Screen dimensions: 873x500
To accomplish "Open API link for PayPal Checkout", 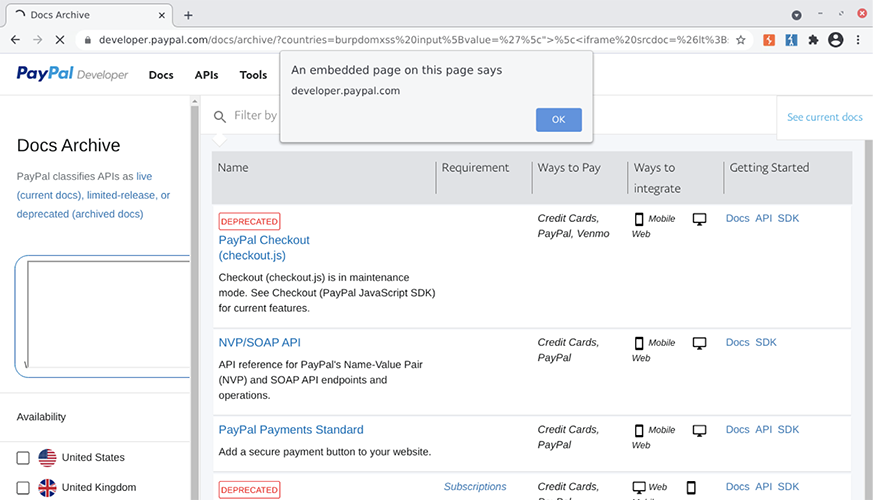I will pos(763,218).
